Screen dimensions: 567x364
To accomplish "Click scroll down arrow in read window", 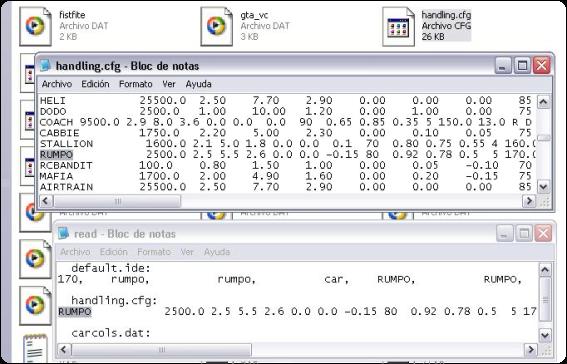I will pyautogui.click(x=545, y=335).
